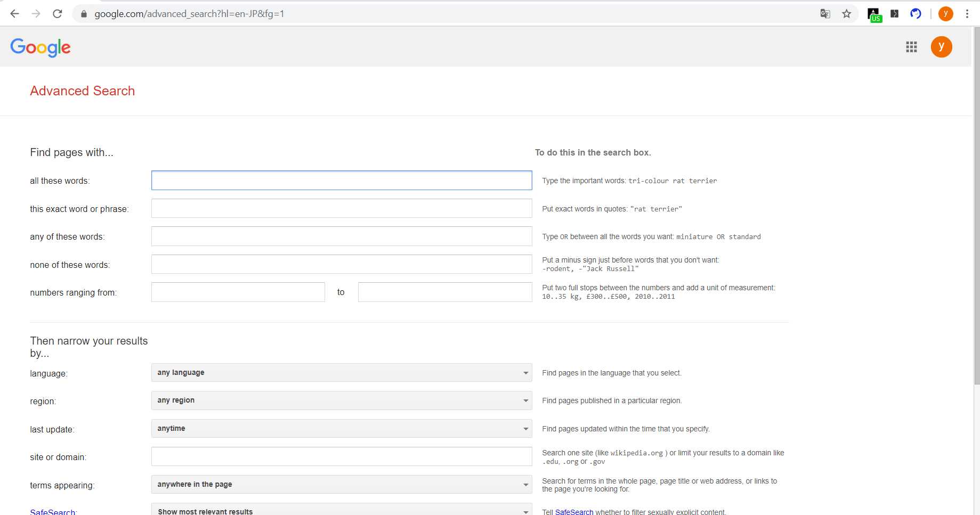Open Chrome profile avatar in toolbar

coord(945,14)
